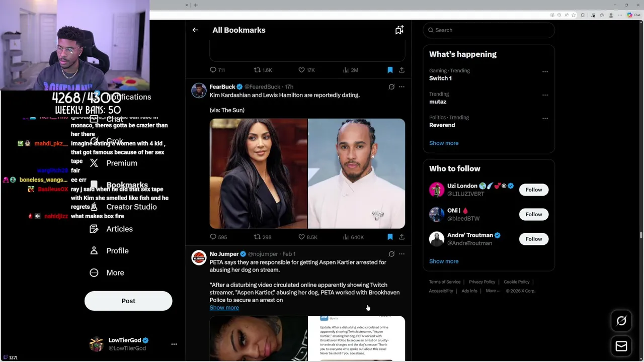Repost the post with 1.6K reposts
Viewport: 644px width, 362px height.
click(263, 70)
